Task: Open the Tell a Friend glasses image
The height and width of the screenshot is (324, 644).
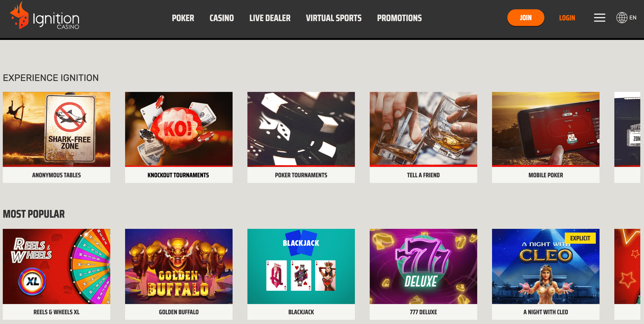Action: (423, 129)
